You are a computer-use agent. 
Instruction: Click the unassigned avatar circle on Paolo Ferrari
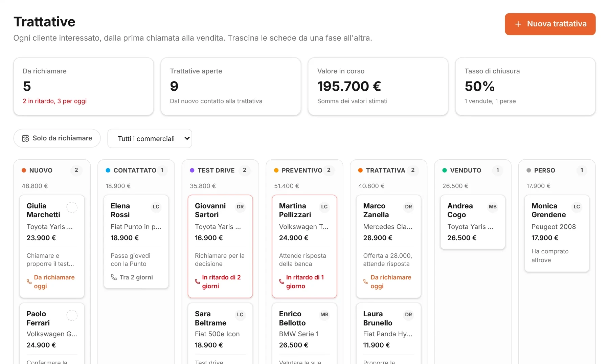coord(72,315)
